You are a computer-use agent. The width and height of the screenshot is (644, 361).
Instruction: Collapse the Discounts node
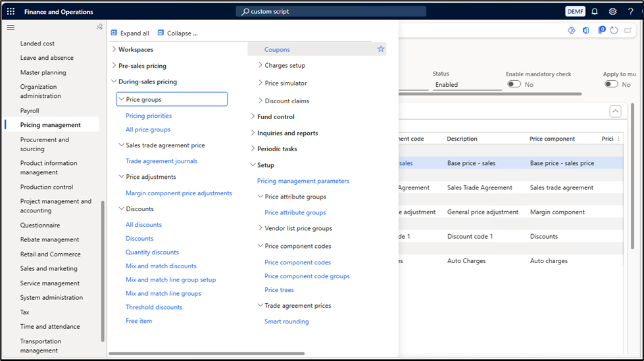pyautogui.click(x=121, y=208)
